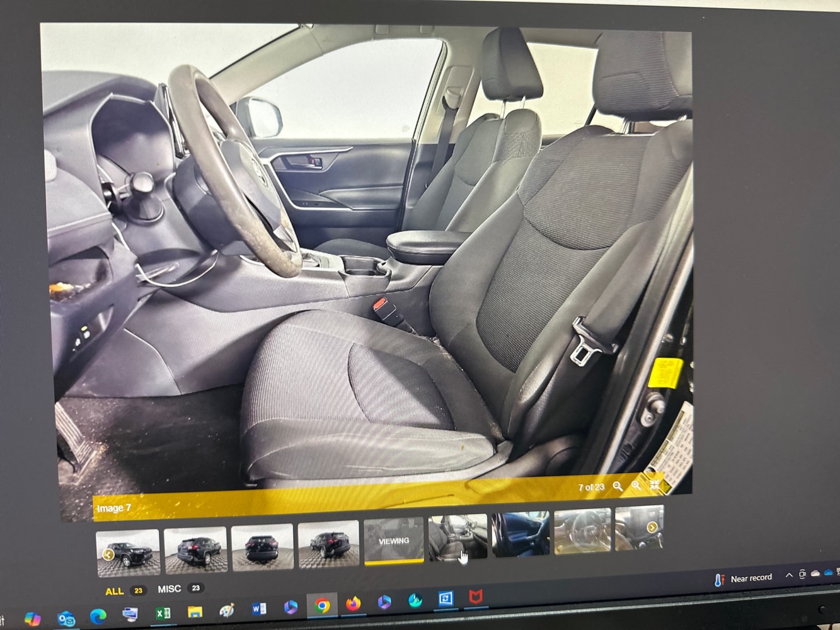Switch to the MISC photos tab
The height and width of the screenshot is (630, 840).
169,589
